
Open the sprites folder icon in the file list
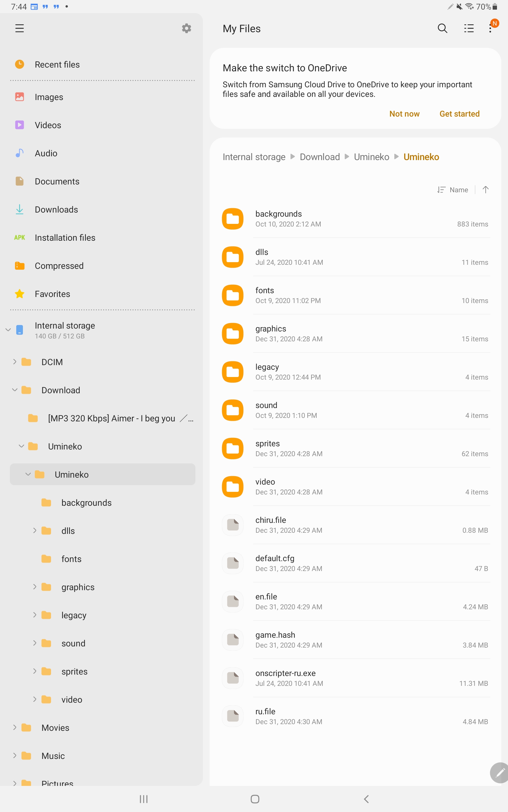click(233, 449)
